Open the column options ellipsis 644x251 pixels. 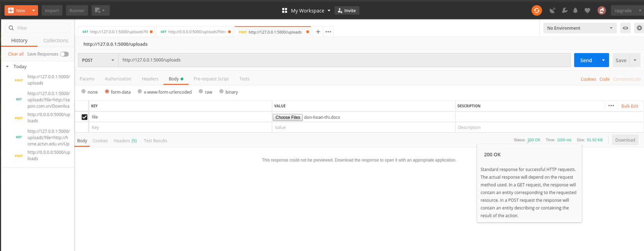click(x=611, y=106)
